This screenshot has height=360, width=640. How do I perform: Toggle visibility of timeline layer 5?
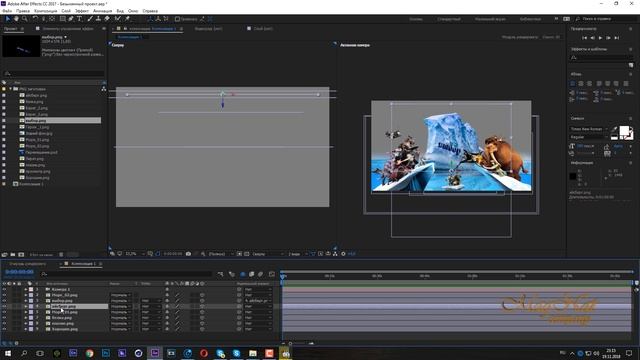pyautogui.click(x=4, y=312)
